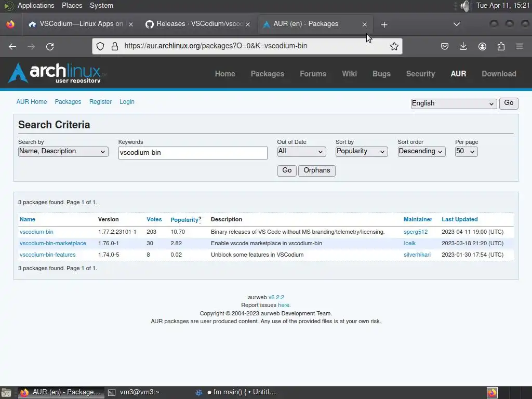
Task: Open a new tab with plus icon
Action: [x=384, y=24]
